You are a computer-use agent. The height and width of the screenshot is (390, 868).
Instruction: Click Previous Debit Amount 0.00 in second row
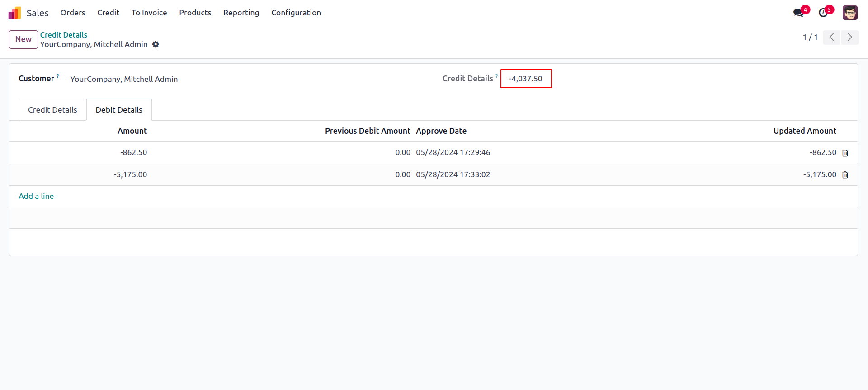click(403, 174)
